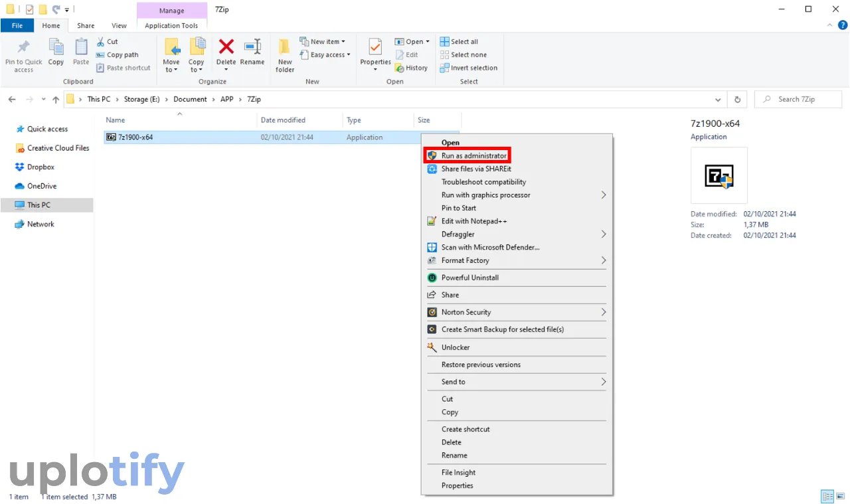Click Paste shortcut in ribbon
The width and height of the screenshot is (850, 504).
click(x=124, y=68)
